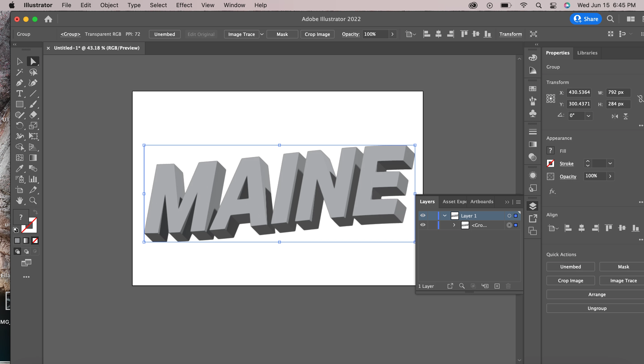Select the Rectangle tool
644x364 pixels.
point(19,104)
